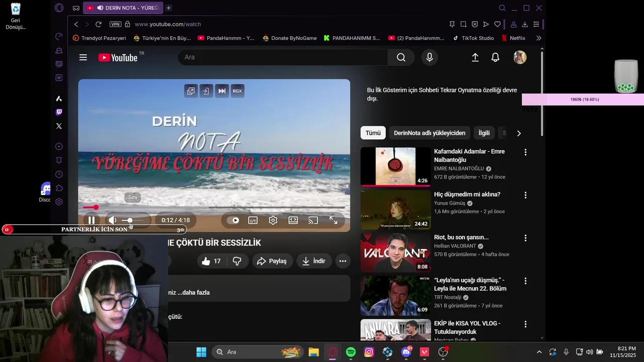Click the Paylaş share button
This screenshot has height=362, width=644.
272,261
